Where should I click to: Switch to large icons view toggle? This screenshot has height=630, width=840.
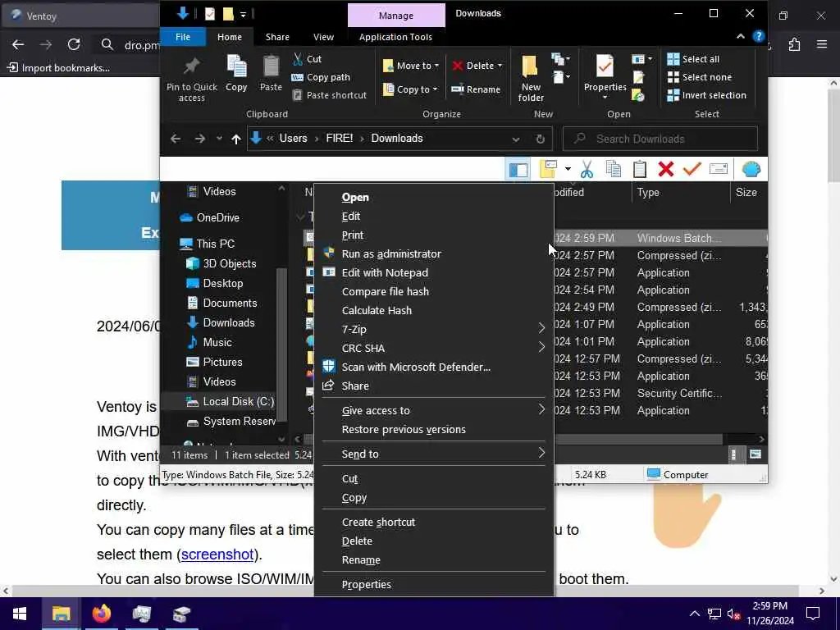(x=756, y=454)
